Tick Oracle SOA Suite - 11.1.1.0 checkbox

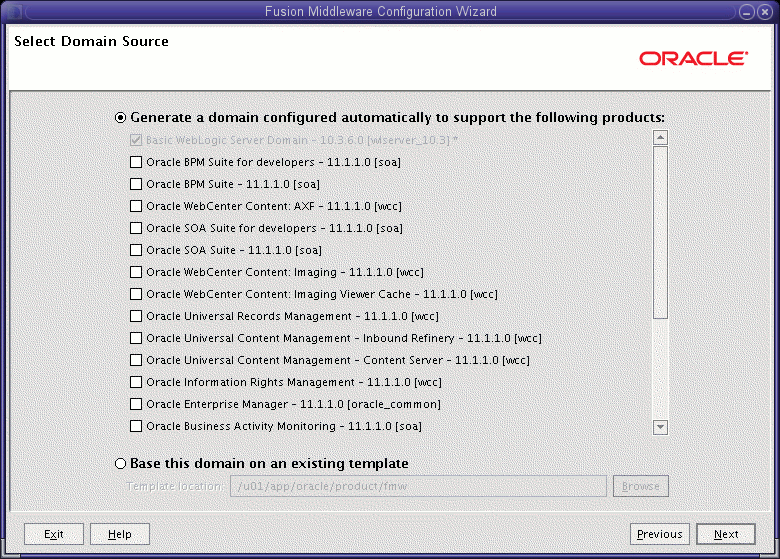pyautogui.click(x=136, y=250)
